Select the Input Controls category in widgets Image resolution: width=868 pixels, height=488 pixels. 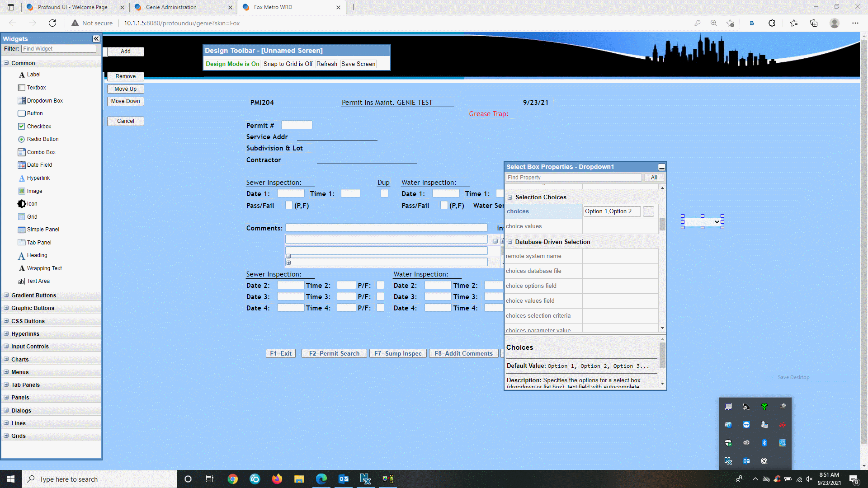pos(30,346)
